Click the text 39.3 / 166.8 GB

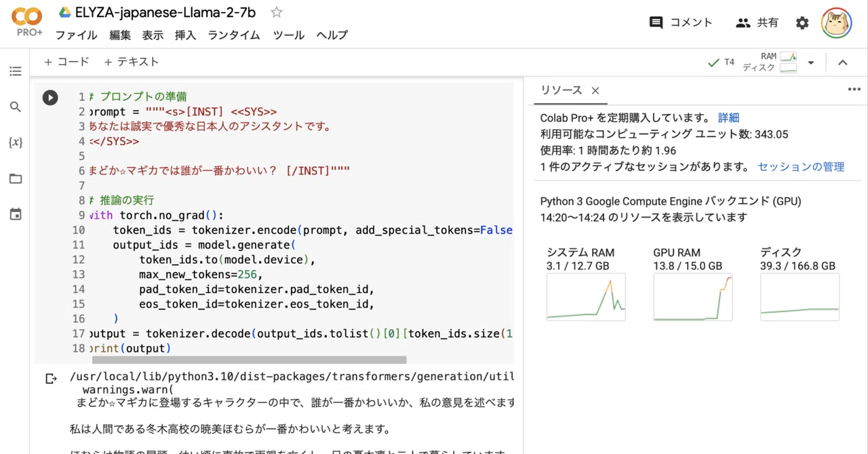tap(797, 266)
